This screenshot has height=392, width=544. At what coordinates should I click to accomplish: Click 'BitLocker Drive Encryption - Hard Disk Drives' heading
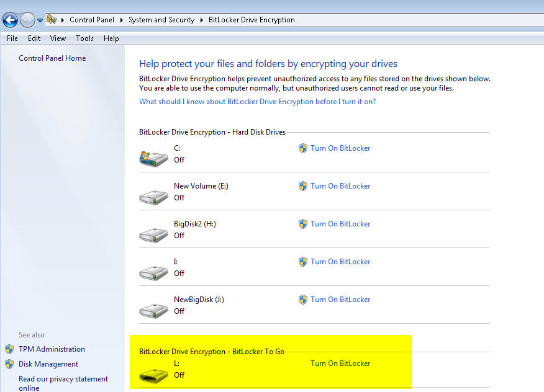click(x=212, y=132)
